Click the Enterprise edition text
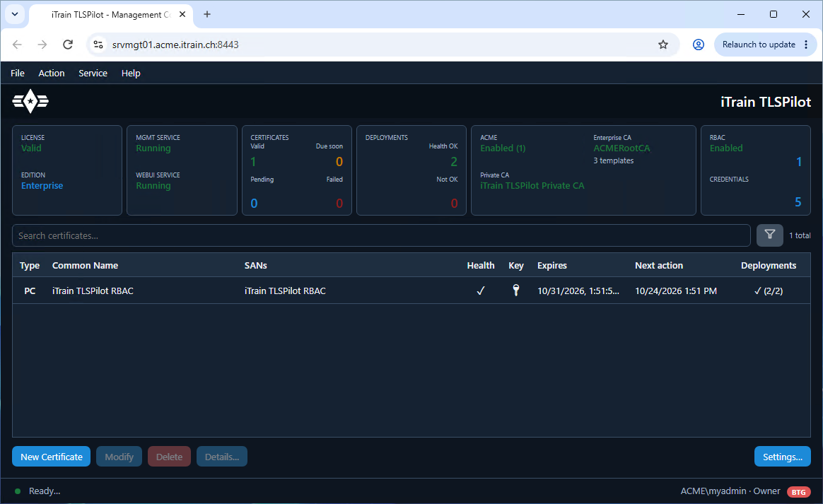Image resolution: width=823 pixels, height=504 pixels. tap(42, 185)
